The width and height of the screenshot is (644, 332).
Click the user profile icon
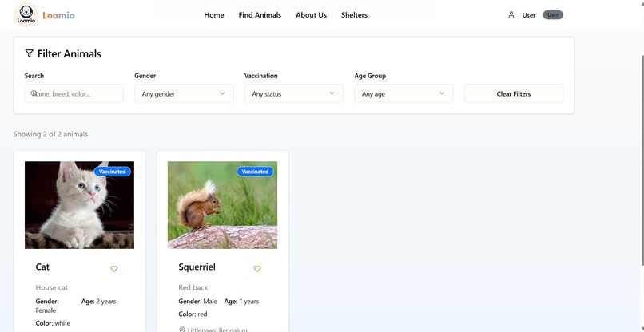pyautogui.click(x=511, y=15)
